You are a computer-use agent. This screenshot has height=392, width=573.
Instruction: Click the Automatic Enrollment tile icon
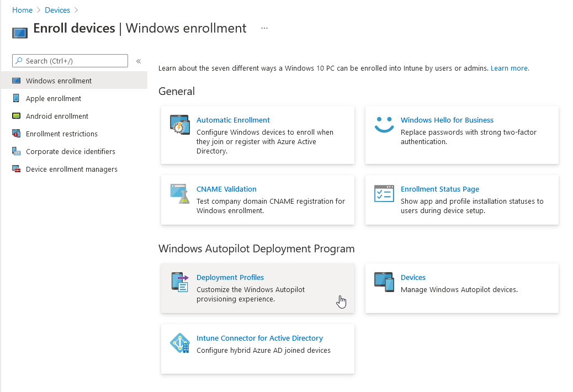(180, 125)
